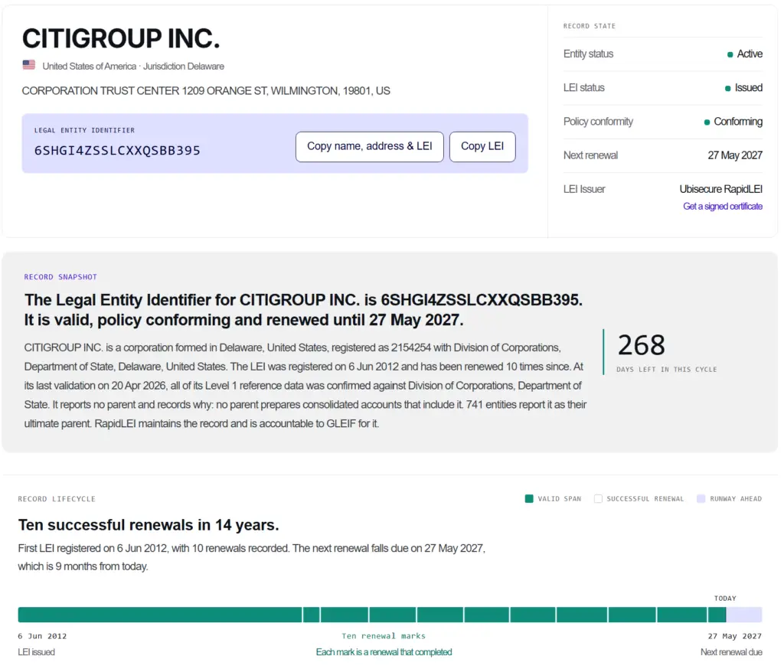Click the Ubisecure RapidLEI issuer name
Screen dimensions: 784x672
[x=720, y=189]
